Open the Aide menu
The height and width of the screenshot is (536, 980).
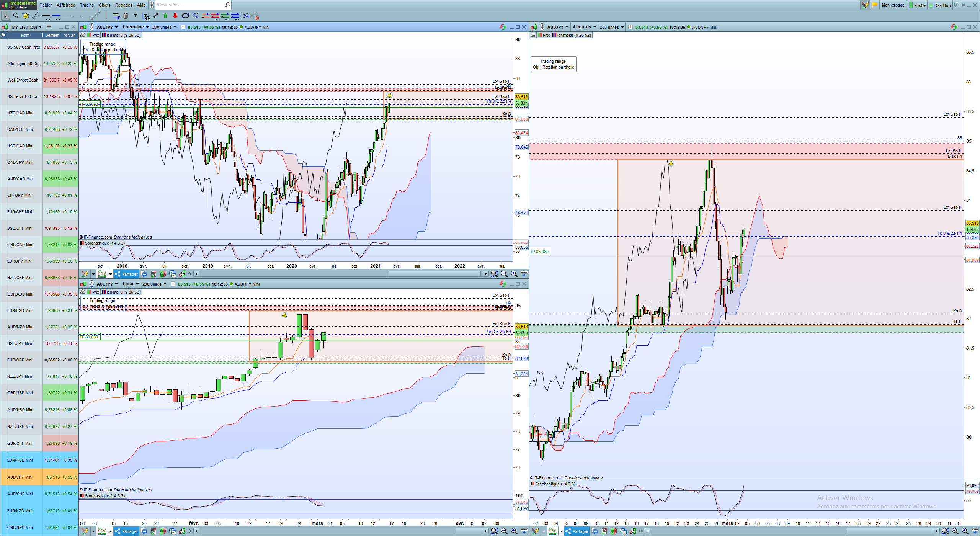(x=141, y=5)
